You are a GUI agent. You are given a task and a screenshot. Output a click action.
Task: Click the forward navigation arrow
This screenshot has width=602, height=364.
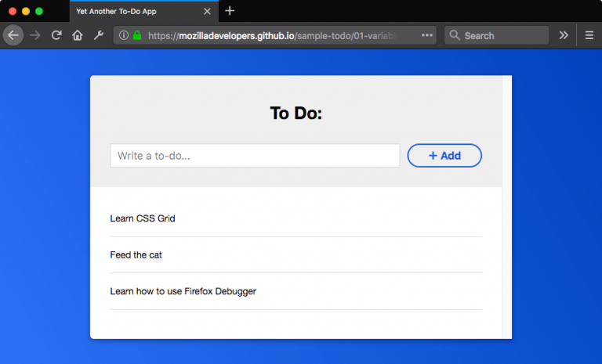(x=35, y=36)
